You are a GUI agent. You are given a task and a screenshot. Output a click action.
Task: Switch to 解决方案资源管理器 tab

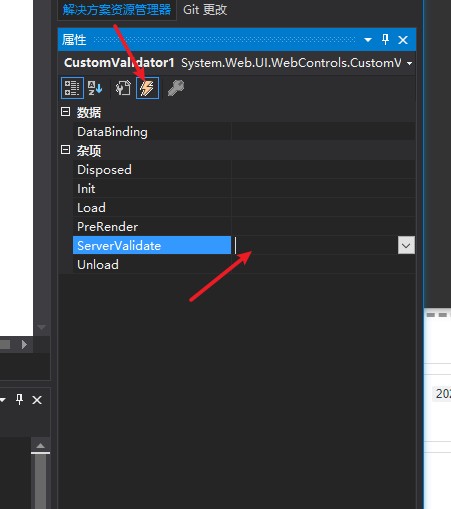pos(117,10)
